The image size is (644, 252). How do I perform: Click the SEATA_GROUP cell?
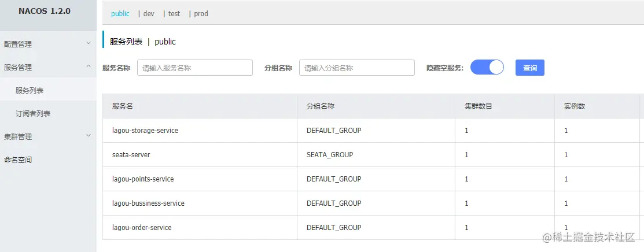330,155
